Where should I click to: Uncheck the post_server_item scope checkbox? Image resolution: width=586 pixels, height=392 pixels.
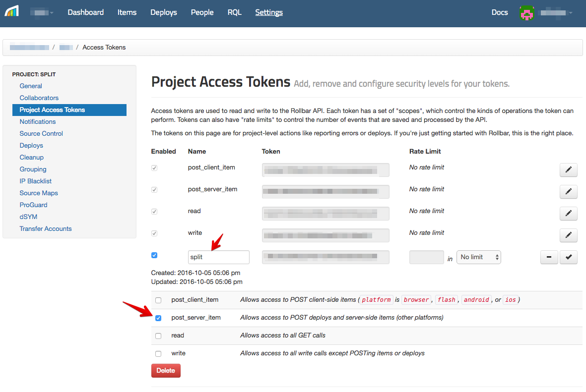[x=158, y=318]
